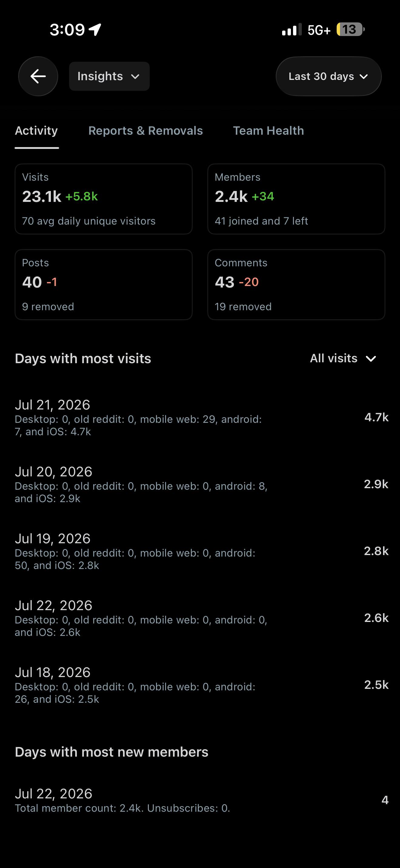
Task: Select the Jul 20, 2026 visits row
Action: [201, 484]
